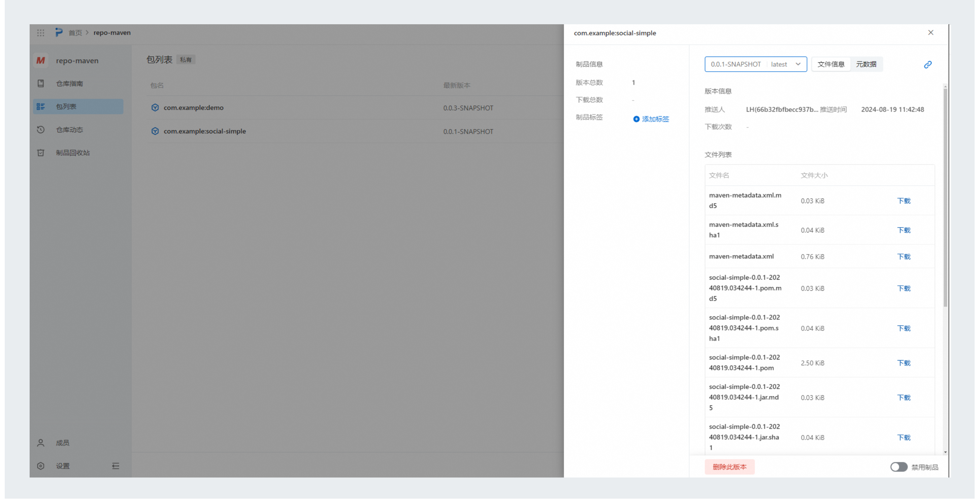Click the 包名 column header

pyautogui.click(x=157, y=85)
